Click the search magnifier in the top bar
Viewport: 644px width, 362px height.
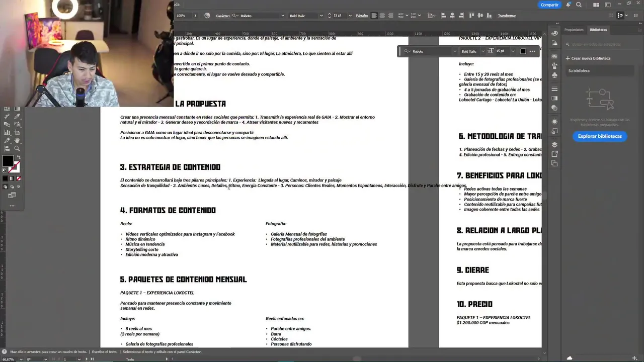click(579, 5)
